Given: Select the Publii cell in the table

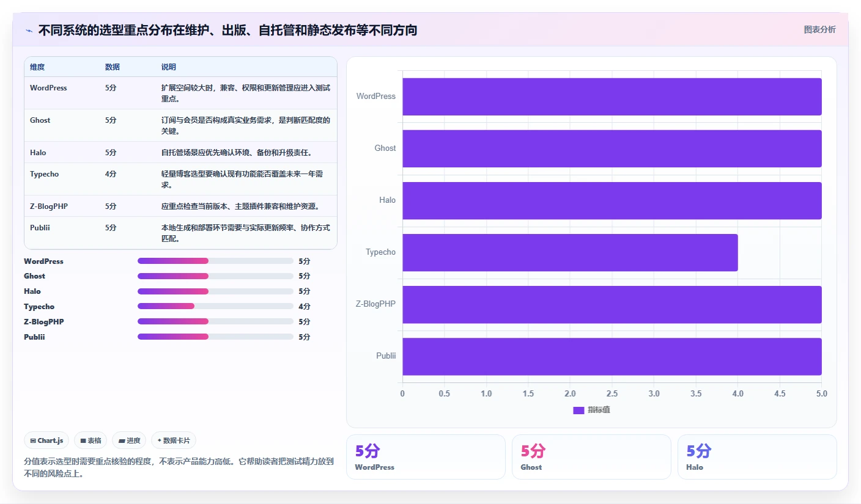Looking at the screenshot, I should (x=40, y=228).
